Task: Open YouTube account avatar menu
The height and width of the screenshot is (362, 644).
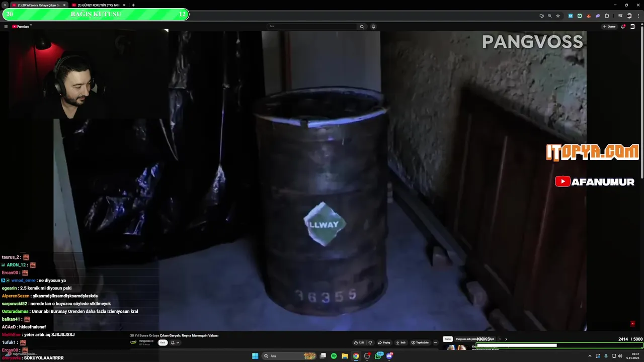Action: [632, 27]
